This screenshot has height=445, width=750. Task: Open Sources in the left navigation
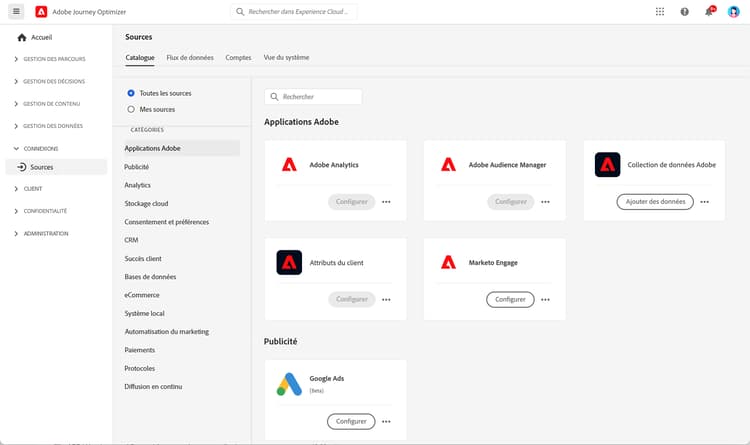click(56, 167)
